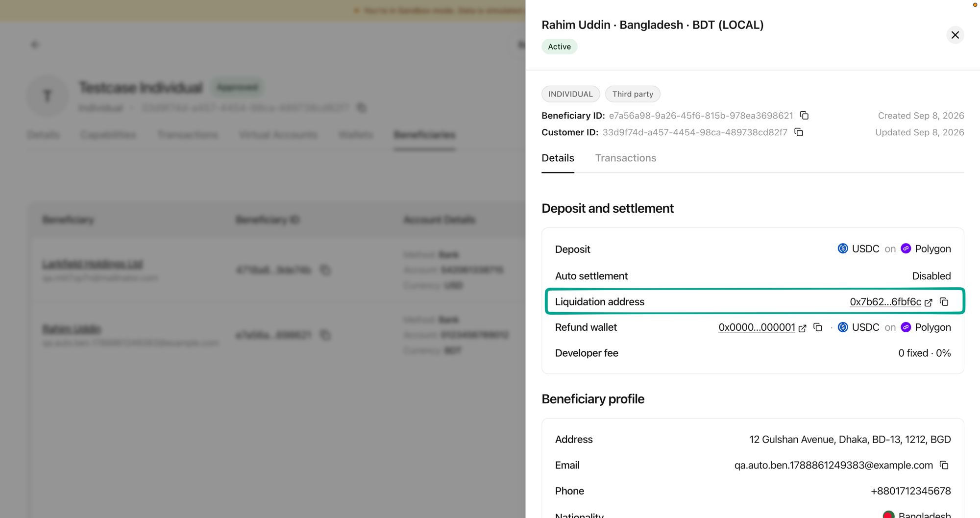Click the USDC icon in Deposit row
The height and width of the screenshot is (518, 980).
843,248
